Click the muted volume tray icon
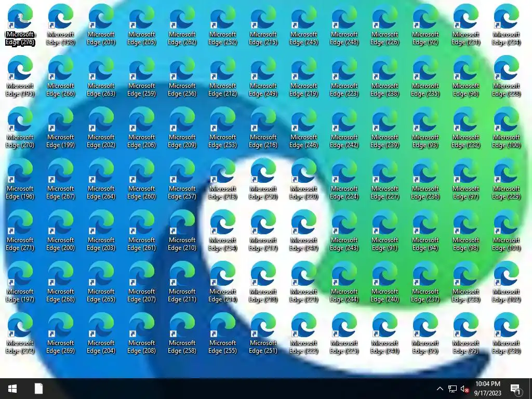The image size is (532, 399). (x=464, y=389)
